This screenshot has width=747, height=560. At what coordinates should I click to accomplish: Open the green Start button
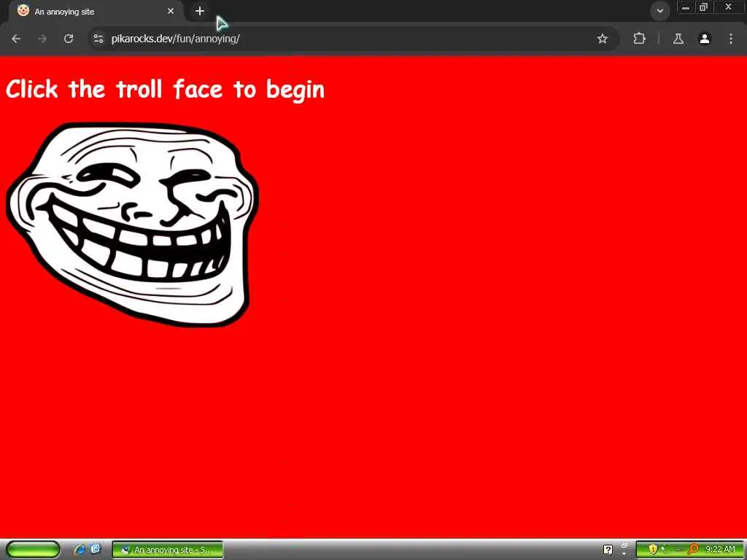(x=33, y=549)
